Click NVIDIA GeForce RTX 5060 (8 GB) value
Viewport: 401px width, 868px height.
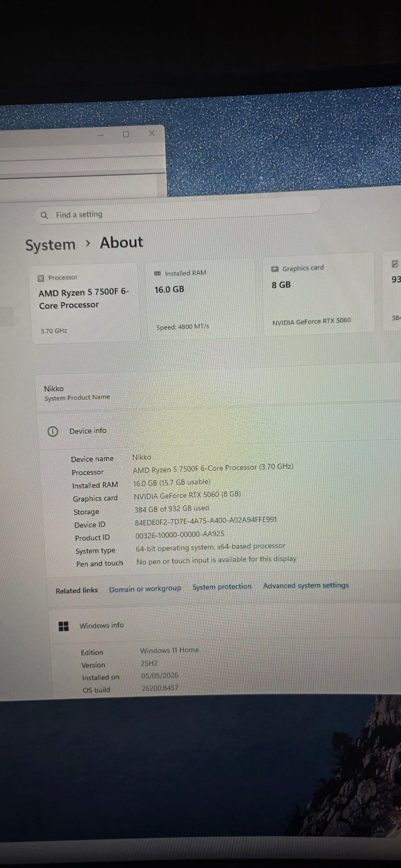[x=187, y=495]
